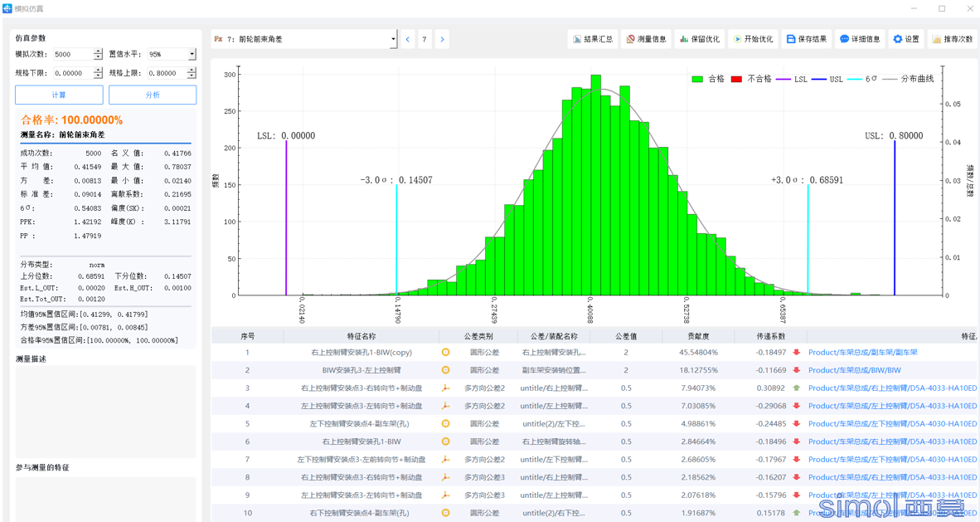Sort by the 序号 column header
Screen dimensions: 980x522
coord(248,336)
